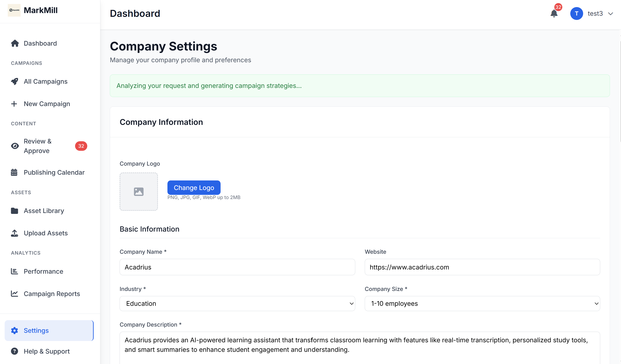Click the All Campaigns rocket icon
Image resolution: width=621 pixels, height=364 pixels.
point(15,81)
